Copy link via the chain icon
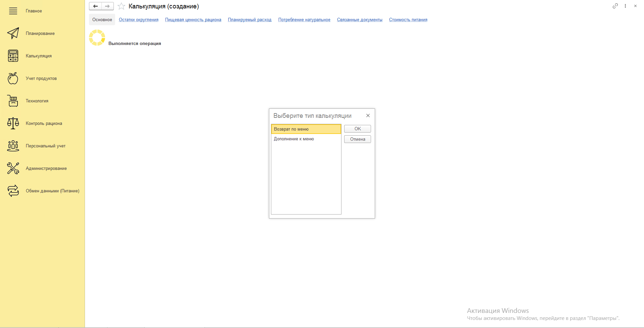The image size is (644, 328). 615,6
